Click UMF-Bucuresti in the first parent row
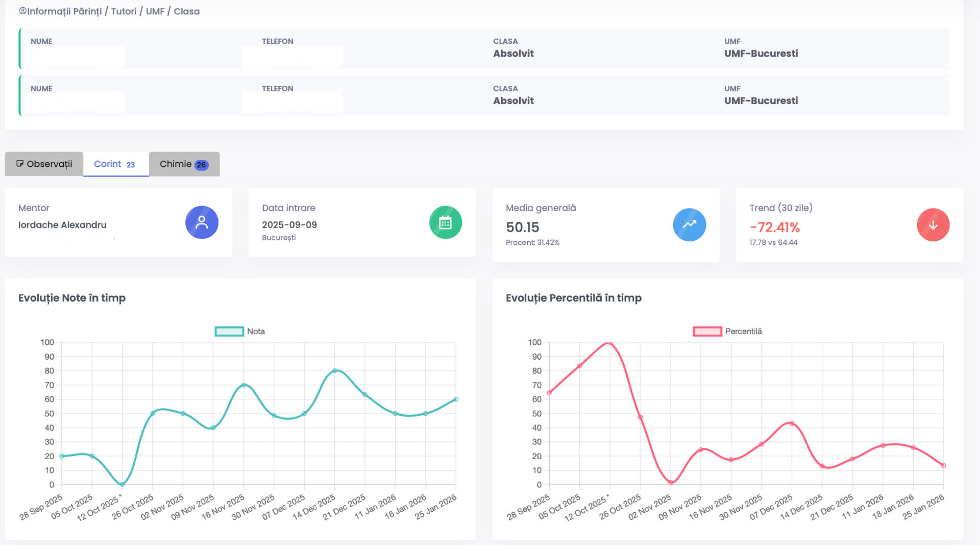The image size is (980, 551). (761, 53)
